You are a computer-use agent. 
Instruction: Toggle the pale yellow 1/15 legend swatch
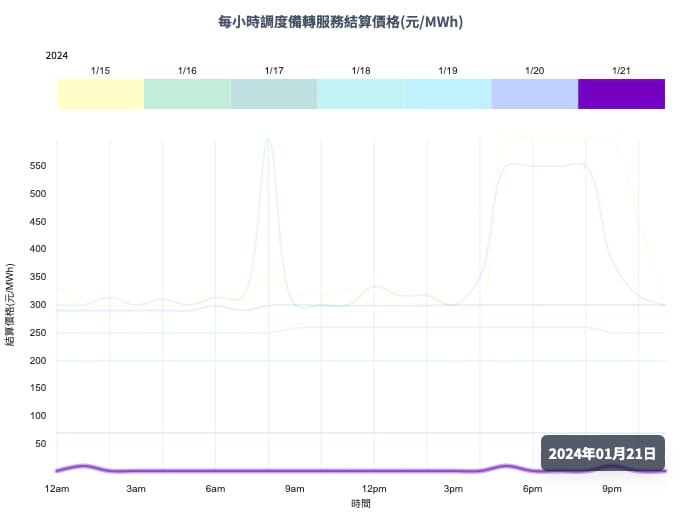point(100,93)
